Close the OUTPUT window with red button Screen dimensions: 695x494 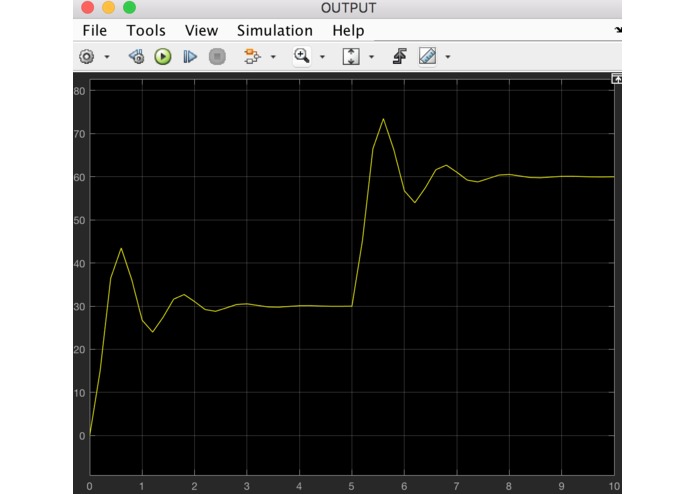(x=88, y=8)
